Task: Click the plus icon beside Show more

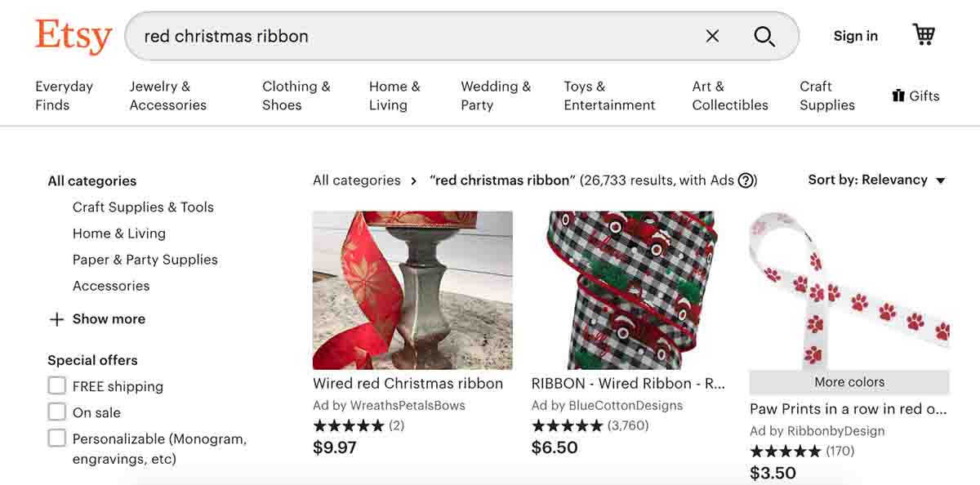Action: click(x=56, y=319)
